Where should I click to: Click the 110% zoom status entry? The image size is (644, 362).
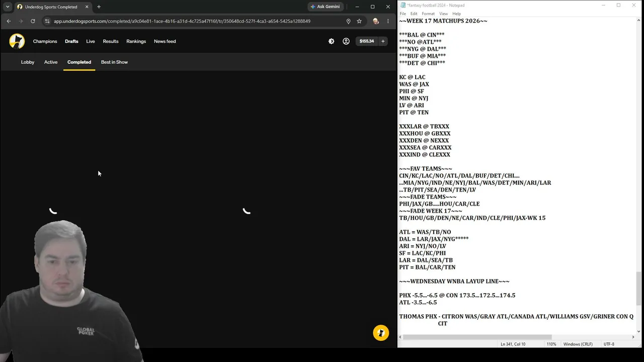551,344
